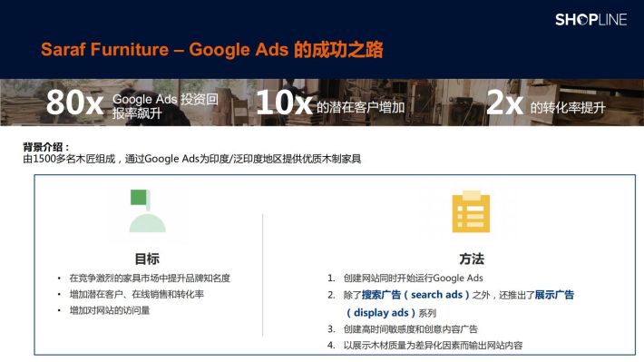Click step 3 创建高时间敏感度和创意内容广告
Screen dimensions: 644x362
pos(410,329)
